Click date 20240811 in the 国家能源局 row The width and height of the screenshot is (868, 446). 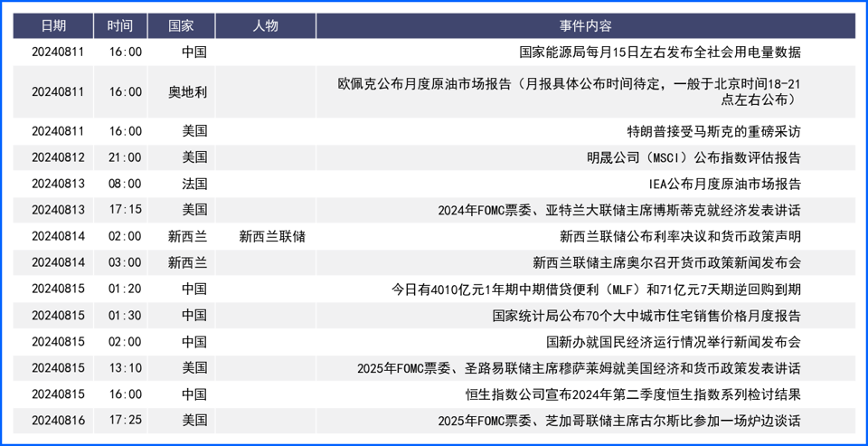pyautogui.click(x=58, y=52)
